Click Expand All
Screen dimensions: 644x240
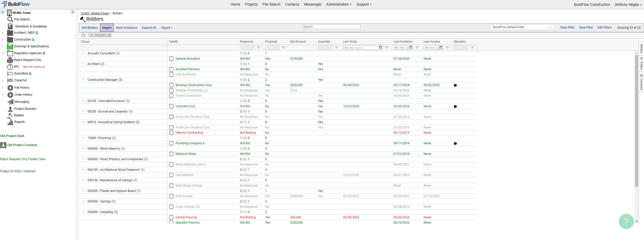[149, 28]
